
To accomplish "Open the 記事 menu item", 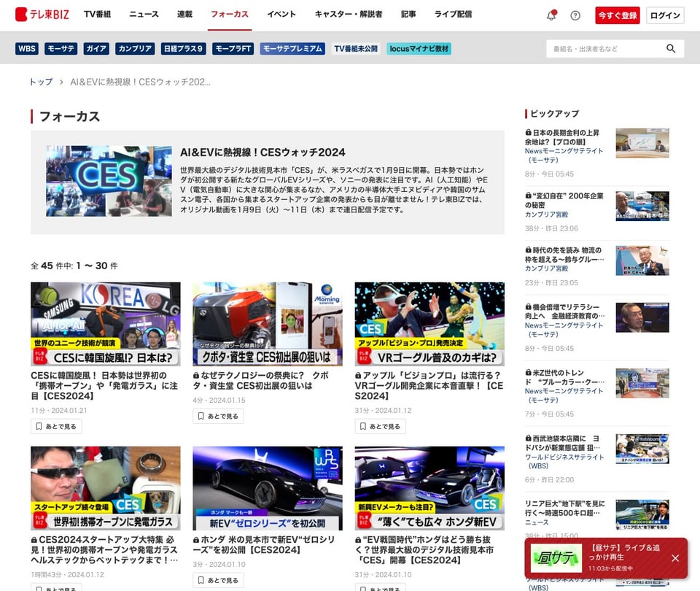I will (x=408, y=15).
